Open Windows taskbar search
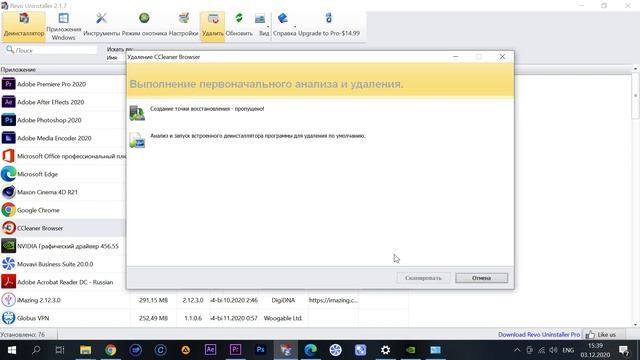Viewport: 640px width, 360px height. pos(36,350)
